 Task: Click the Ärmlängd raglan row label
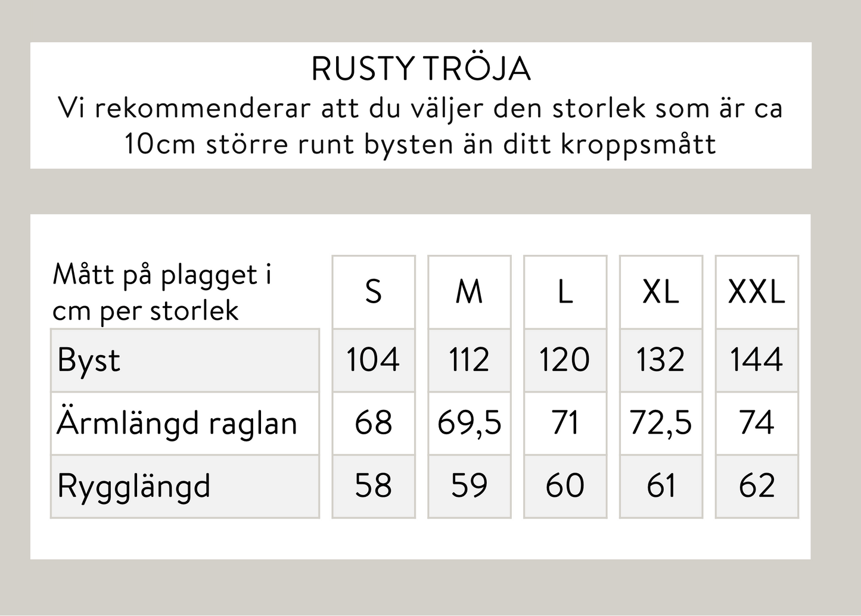coord(185,424)
